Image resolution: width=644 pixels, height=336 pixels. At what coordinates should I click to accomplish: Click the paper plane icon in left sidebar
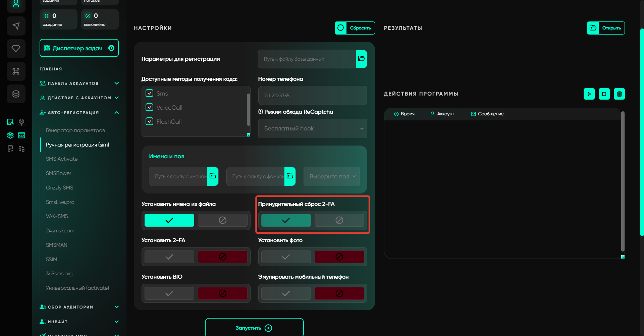coord(16,26)
